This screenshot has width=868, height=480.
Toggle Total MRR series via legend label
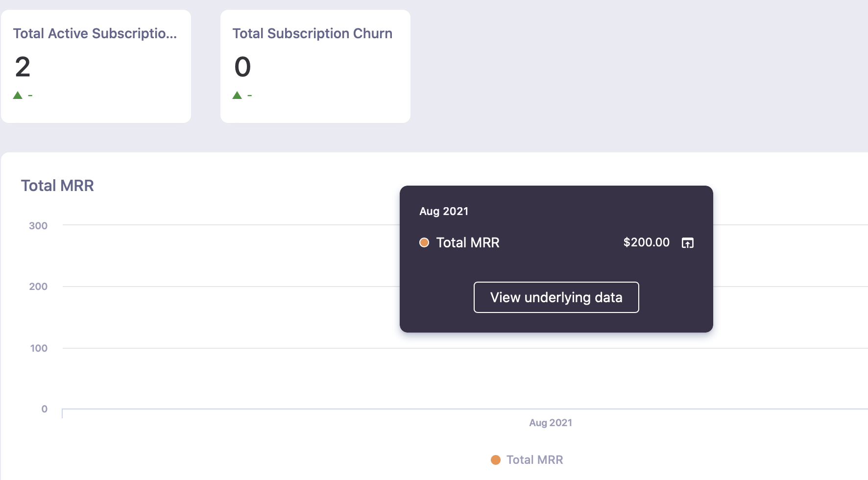[x=534, y=460]
